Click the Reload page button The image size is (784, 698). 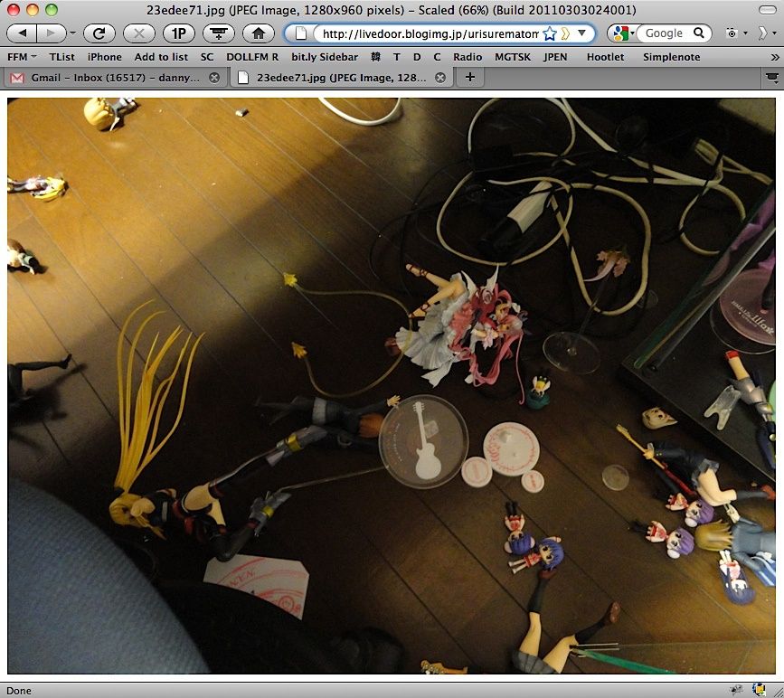pos(99,33)
